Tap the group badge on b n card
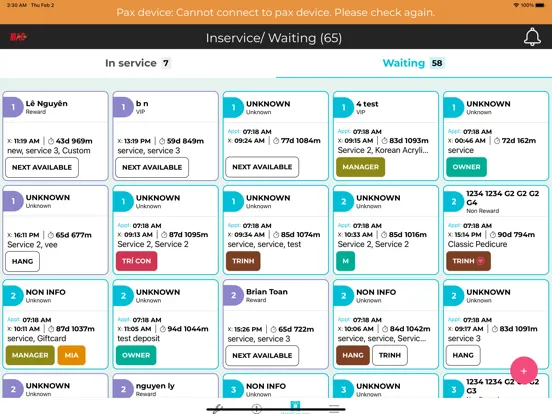 123,107
